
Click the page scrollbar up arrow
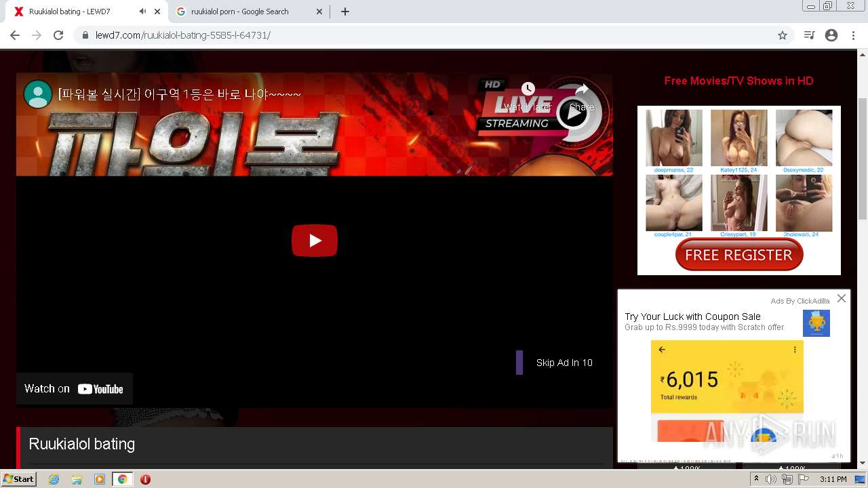click(863, 55)
